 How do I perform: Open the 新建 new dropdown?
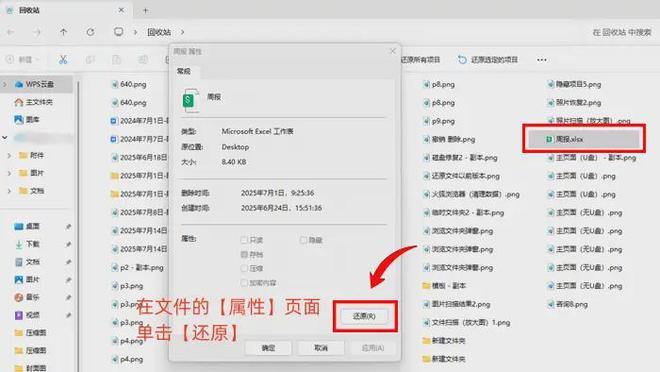(x=22, y=60)
